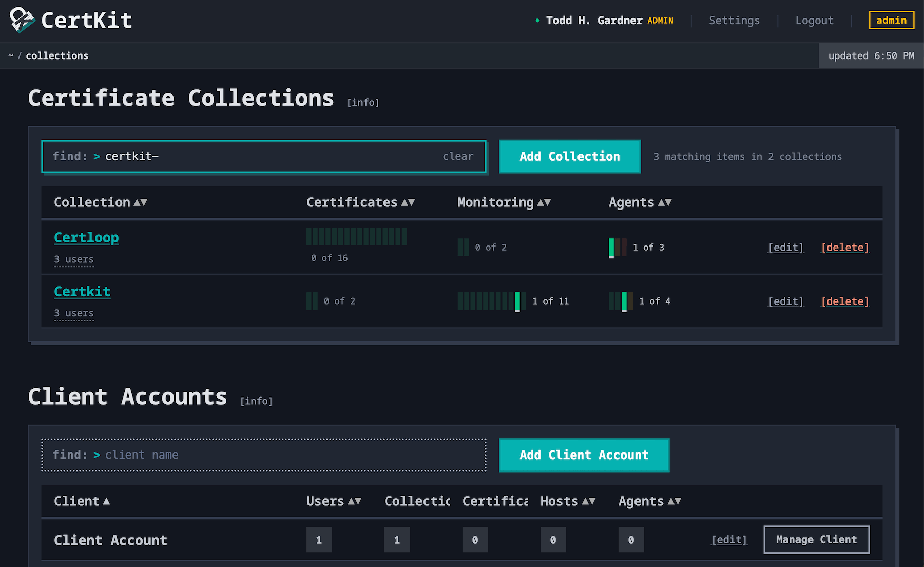Open the admin badge link
924x567 pixels.
(x=891, y=20)
